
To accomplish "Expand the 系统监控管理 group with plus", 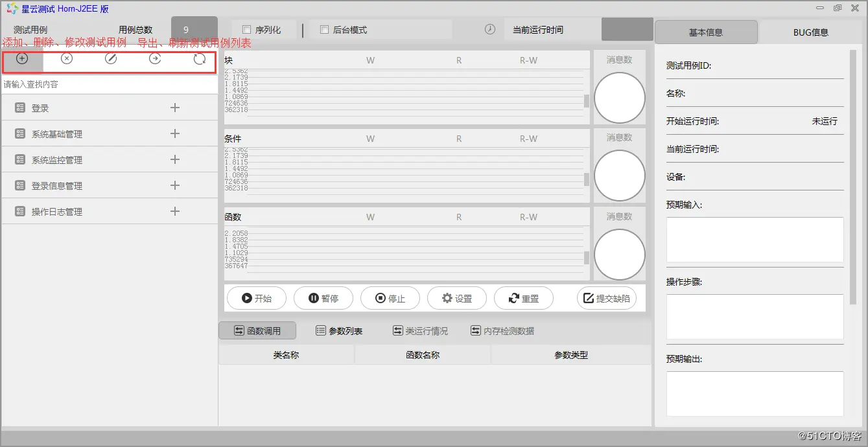I will (x=175, y=159).
